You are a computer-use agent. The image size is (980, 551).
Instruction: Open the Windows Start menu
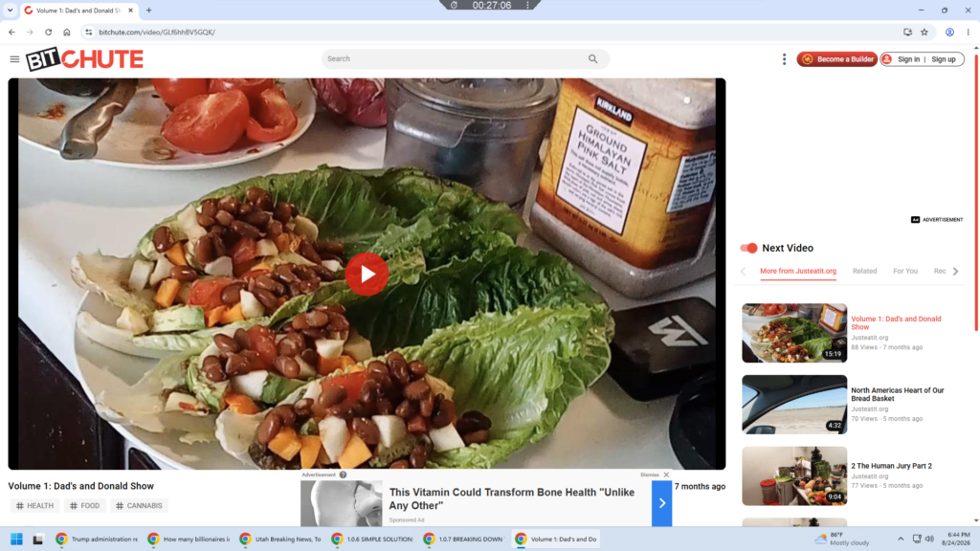pos(17,539)
